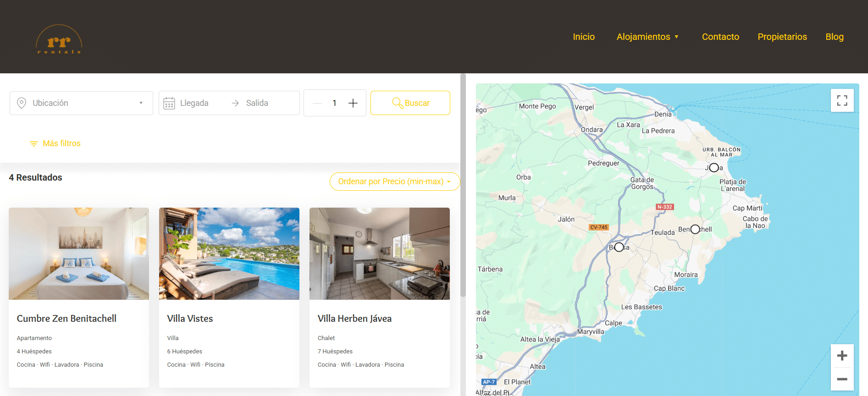This screenshot has height=396, width=868.
Task: Decrease guest count with minus icon
Action: click(317, 103)
